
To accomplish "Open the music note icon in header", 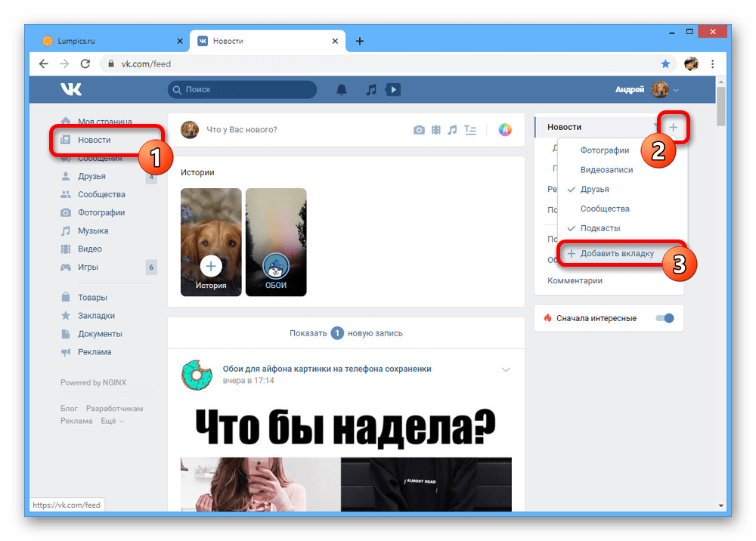I will pos(370,90).
